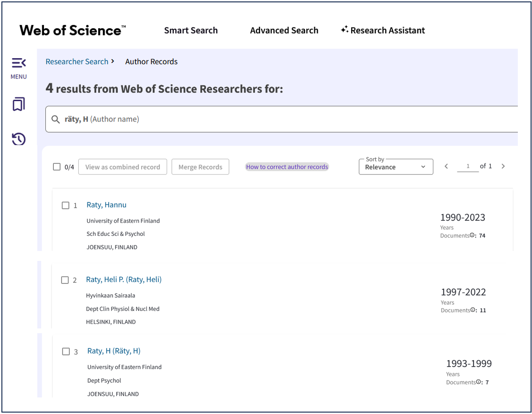Open the Sort by Relevance dropdown

[396, 167]
